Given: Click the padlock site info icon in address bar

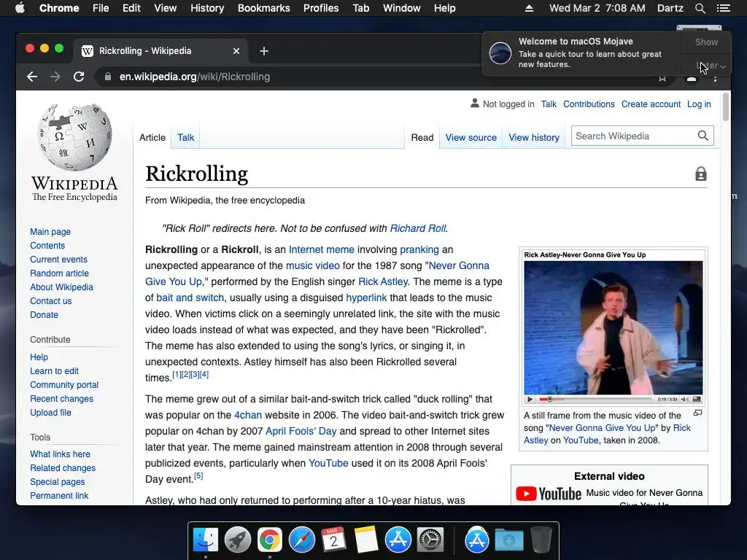Looking at the screenshot, I should click(x=108, y=77).
